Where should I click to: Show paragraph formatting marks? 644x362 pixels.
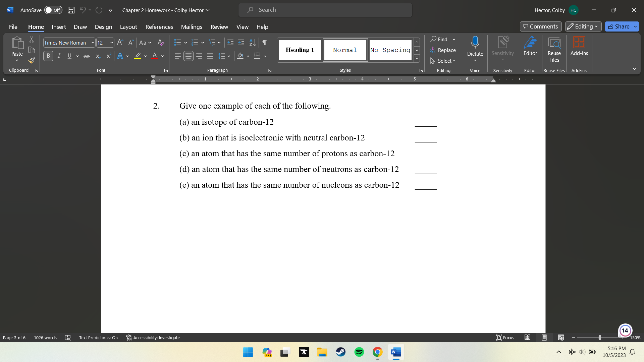pos(264,43)
